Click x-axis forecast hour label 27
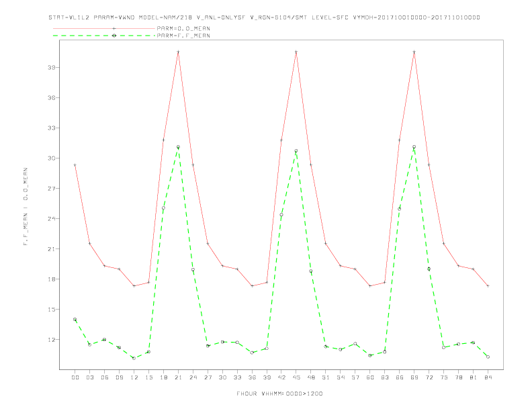 point(208,377)
